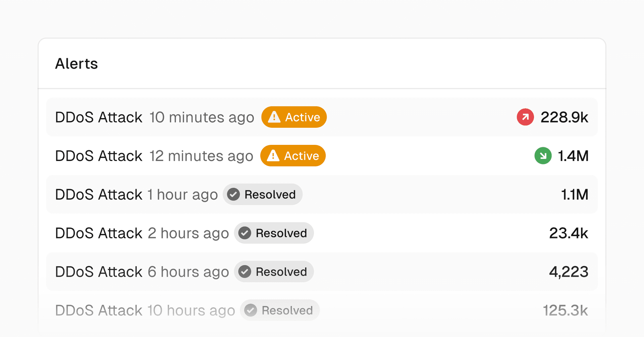Click the Alerts panel heading
This screenshot has height=337, width=644.
coord(76,64)
